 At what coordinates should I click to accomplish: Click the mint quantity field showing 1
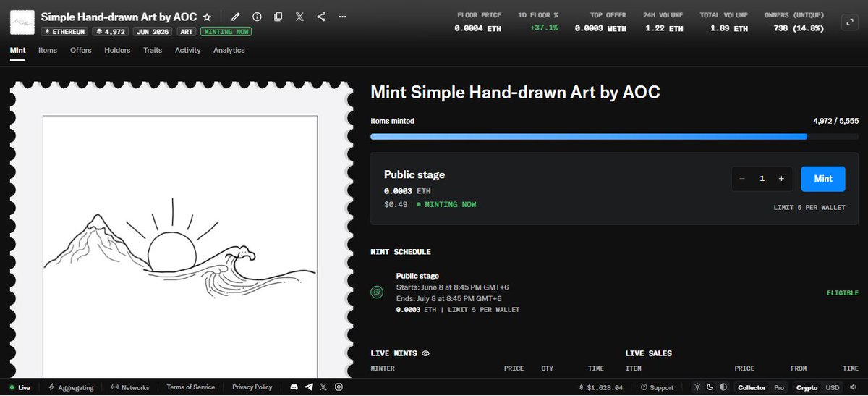click(762, 179)
